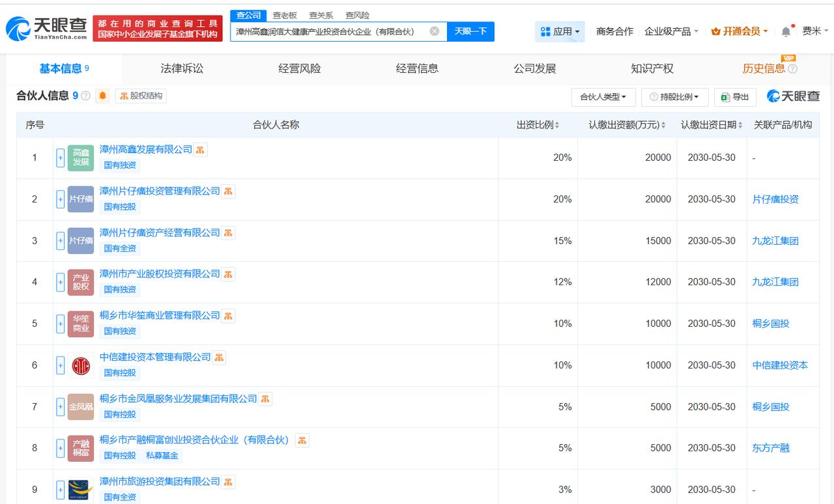Clear the search box with X icon
The width and height of the screenshot is (834, 504).
click(435, 31)
